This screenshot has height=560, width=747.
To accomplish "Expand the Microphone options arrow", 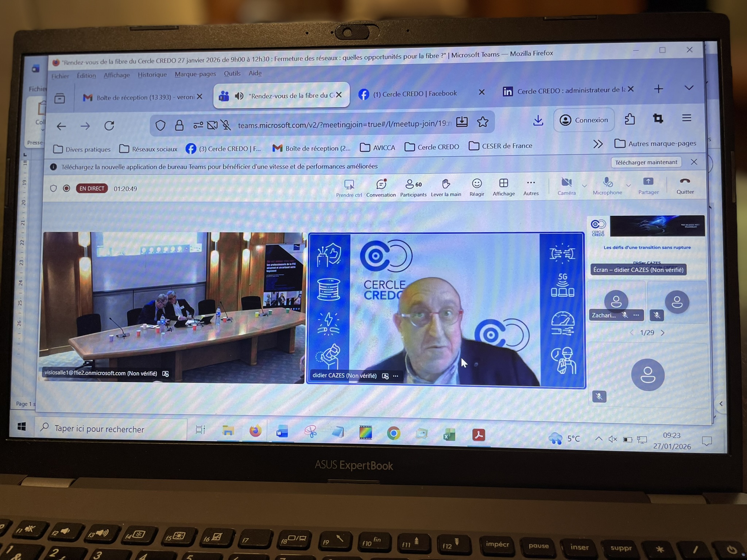I will click(x=628, y=185).
